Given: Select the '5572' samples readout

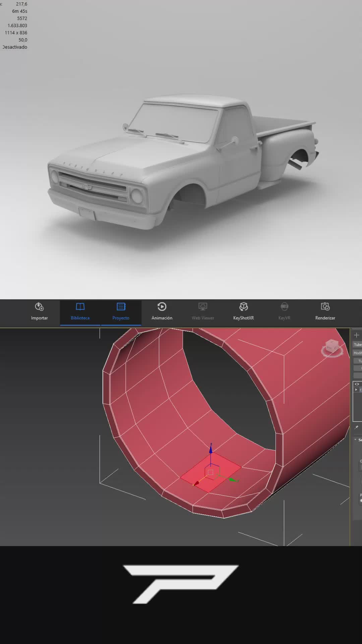Looking at the screenshot, I should click(22, 18).
